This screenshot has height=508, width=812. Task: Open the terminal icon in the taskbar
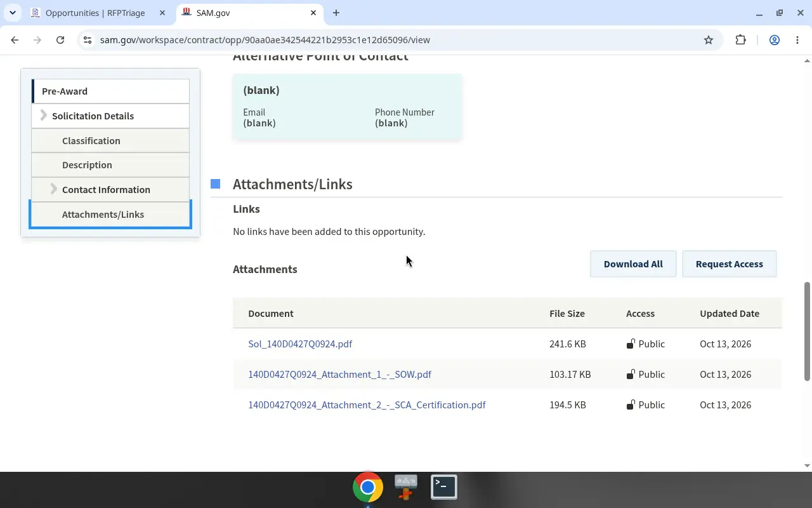click(444, 487)
